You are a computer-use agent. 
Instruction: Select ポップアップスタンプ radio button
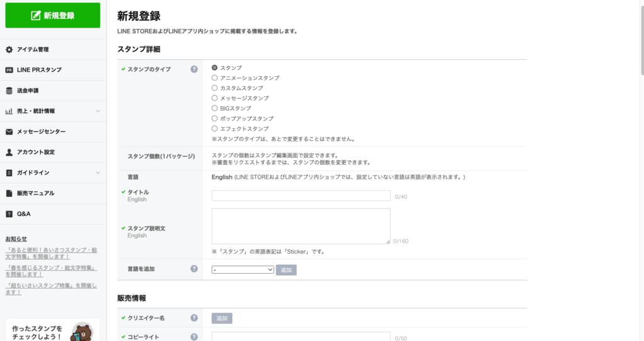coord(214,118)
